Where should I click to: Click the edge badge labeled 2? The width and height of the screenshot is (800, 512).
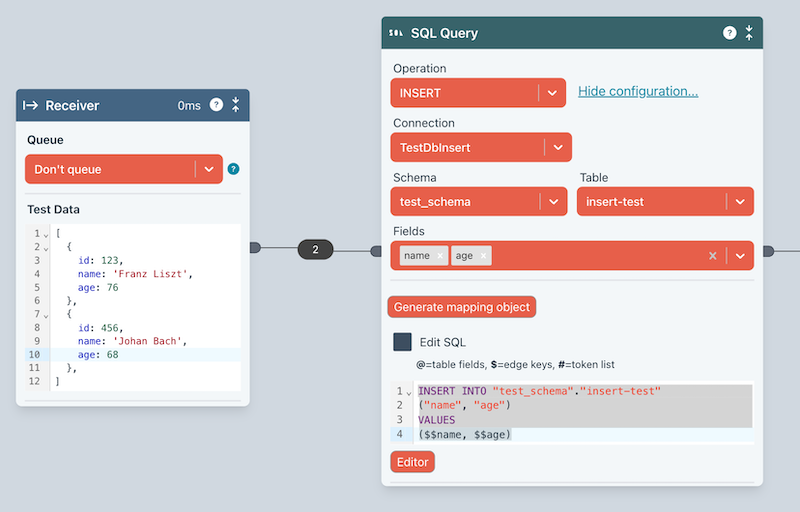pos(315,250)
